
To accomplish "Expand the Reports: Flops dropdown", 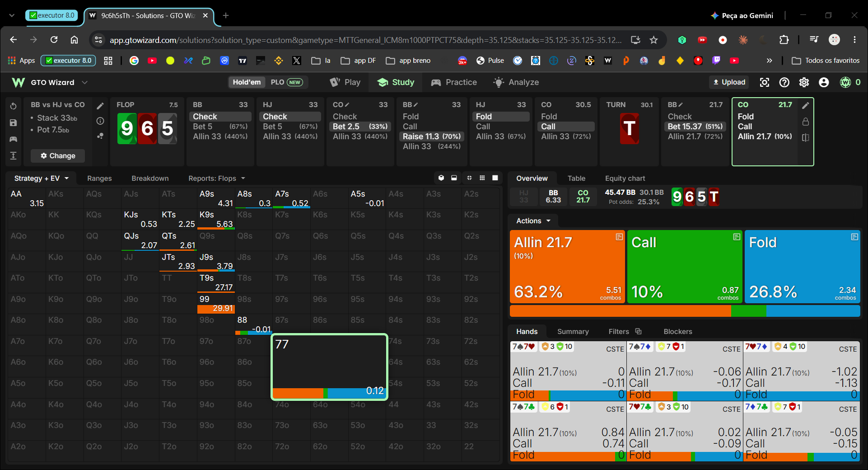I will point(217,179).
